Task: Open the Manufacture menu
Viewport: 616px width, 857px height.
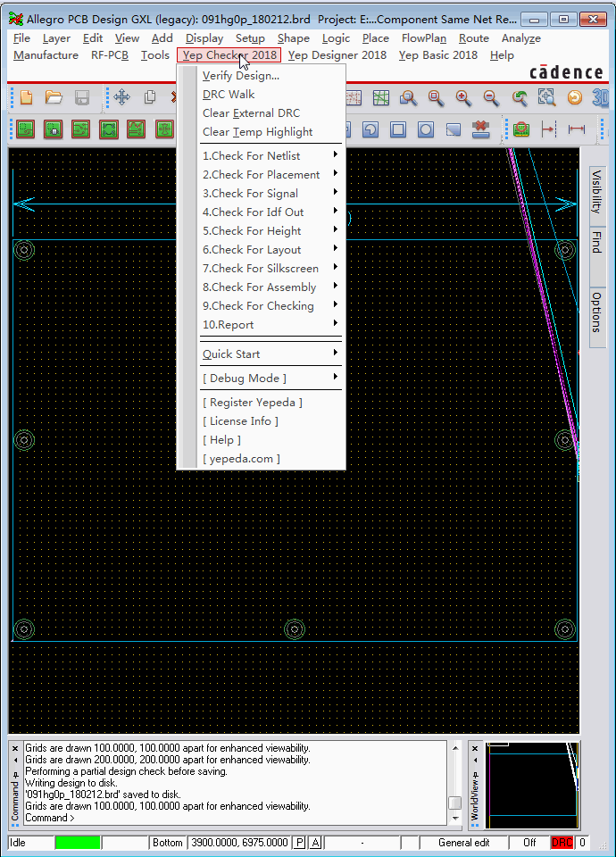Action: click(46, 55)
